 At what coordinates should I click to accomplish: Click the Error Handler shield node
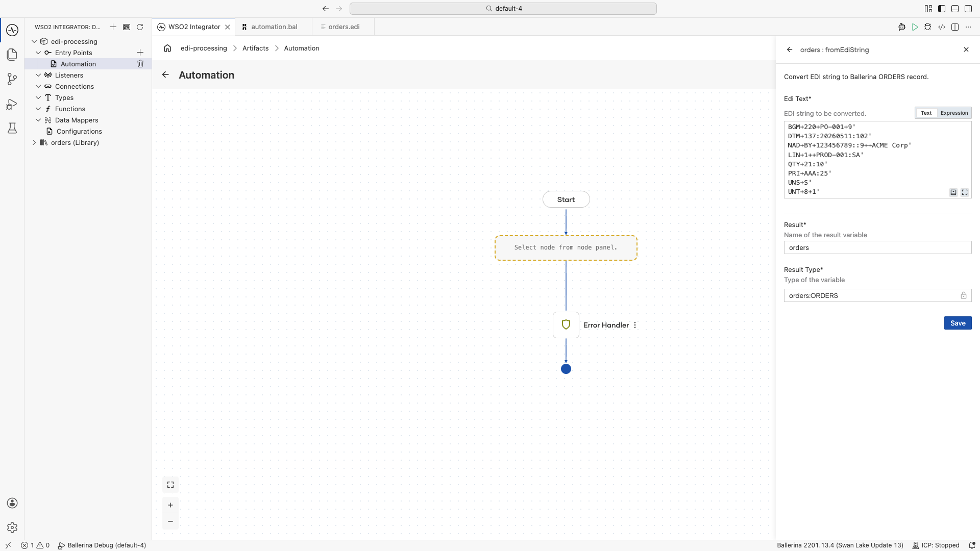[x=566, y=325]
